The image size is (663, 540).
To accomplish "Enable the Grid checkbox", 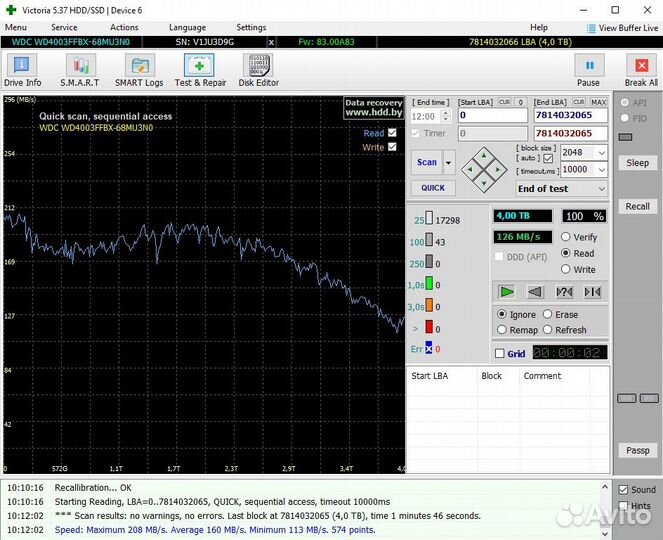I will 500,354.
